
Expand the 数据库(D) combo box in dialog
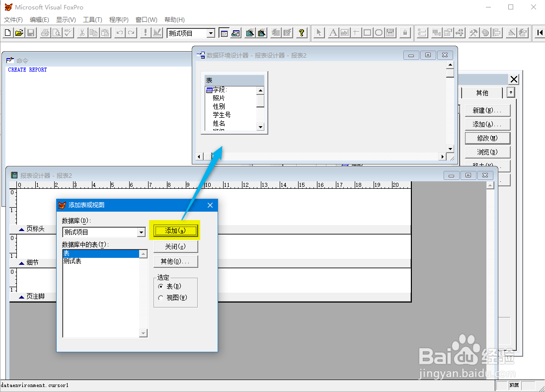tap(141, 232)
